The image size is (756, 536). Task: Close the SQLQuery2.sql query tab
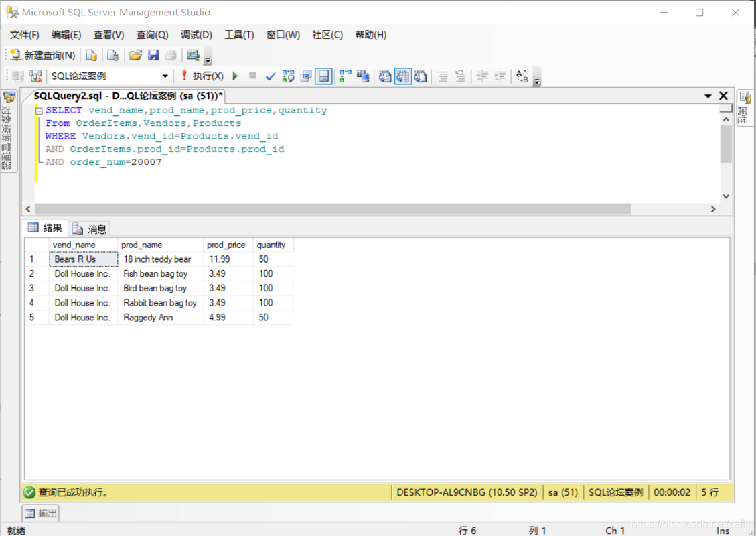[x=723, y=96]
